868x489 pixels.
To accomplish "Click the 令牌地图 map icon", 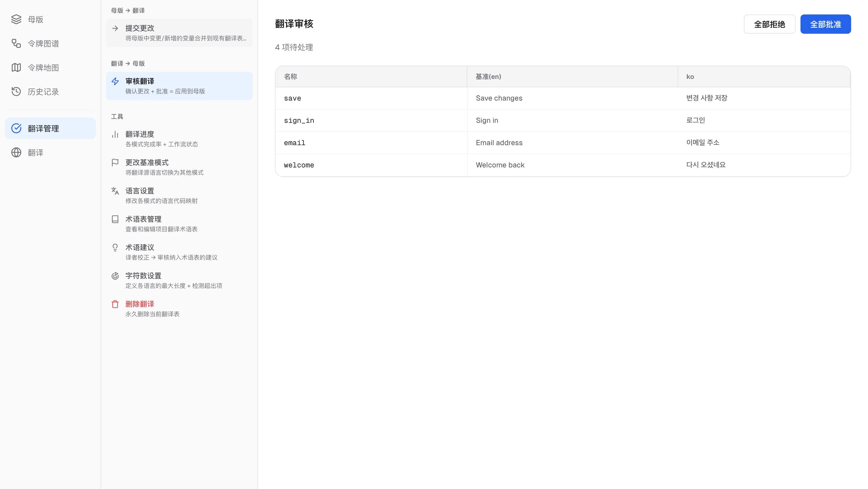I will pos(16,68).
